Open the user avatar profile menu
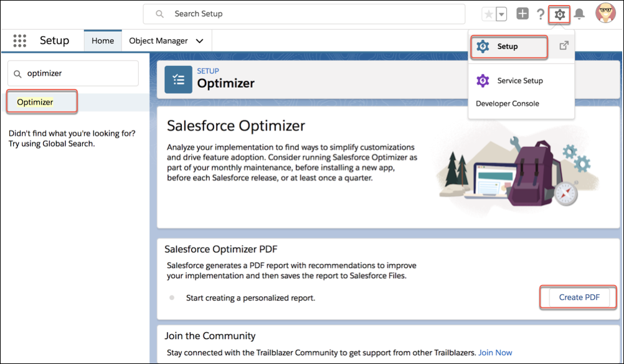 coord(605,13)
